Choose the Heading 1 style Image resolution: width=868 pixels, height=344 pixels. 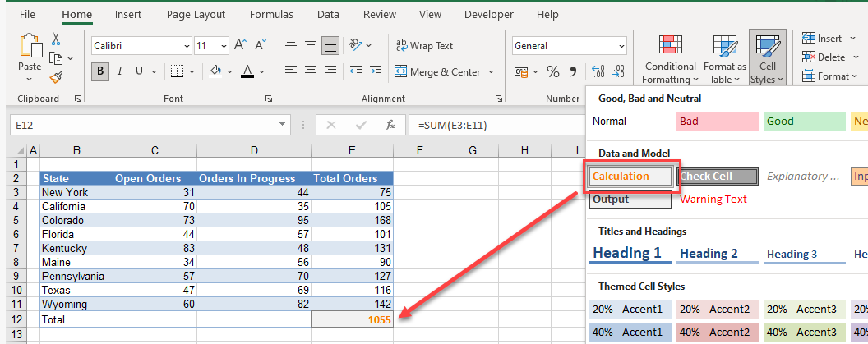click(627, 253)
